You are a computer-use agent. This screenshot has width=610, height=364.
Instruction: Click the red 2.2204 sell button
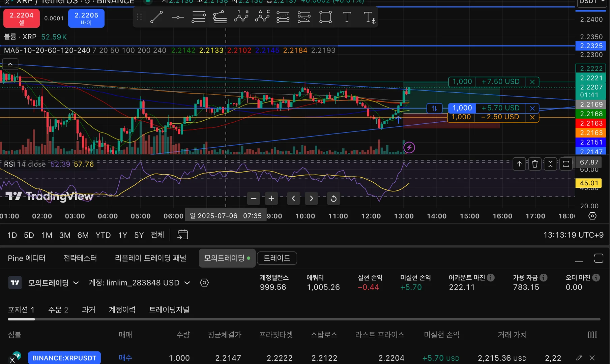[22, 18]
